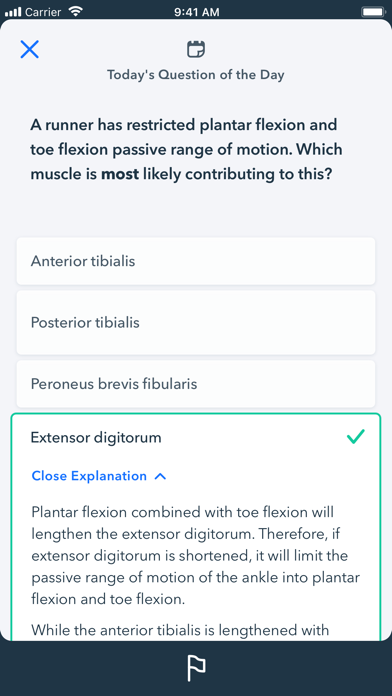392x696 pixels.
Task: Tap the Wi-Fi status icon
Action: [76, 12]
